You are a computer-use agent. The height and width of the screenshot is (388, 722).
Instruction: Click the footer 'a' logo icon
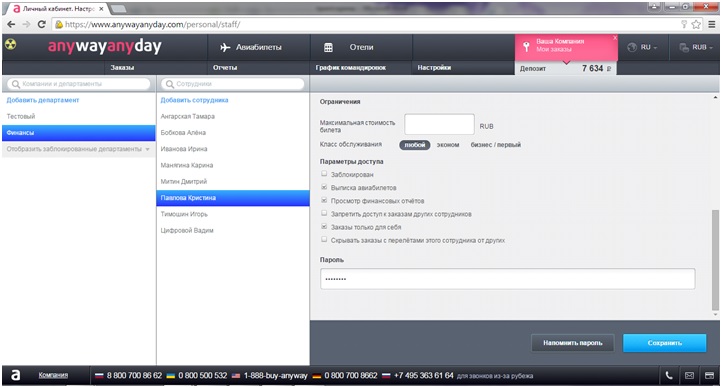16,376
